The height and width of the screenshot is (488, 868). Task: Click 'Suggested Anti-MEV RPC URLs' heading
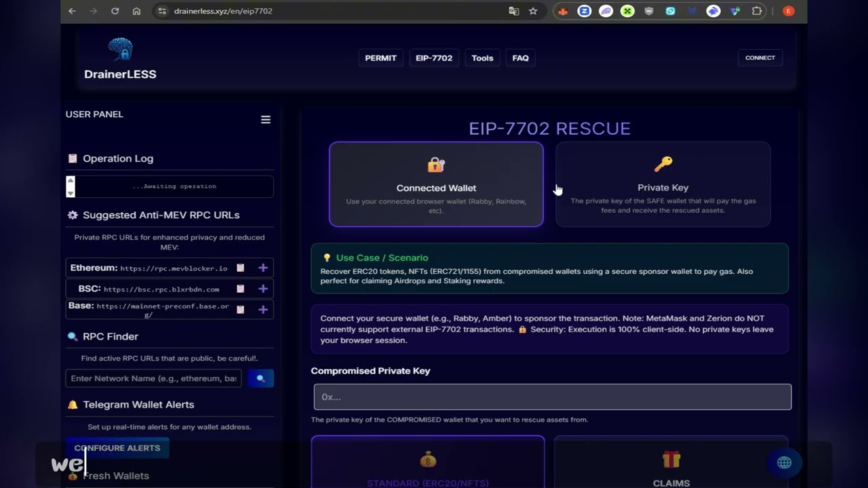161,215
